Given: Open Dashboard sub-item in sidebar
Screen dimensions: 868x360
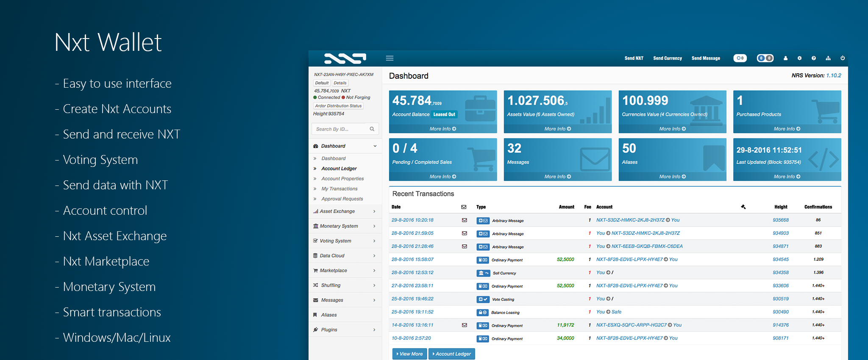Looking at the screenshot, I should pos(334,158).
